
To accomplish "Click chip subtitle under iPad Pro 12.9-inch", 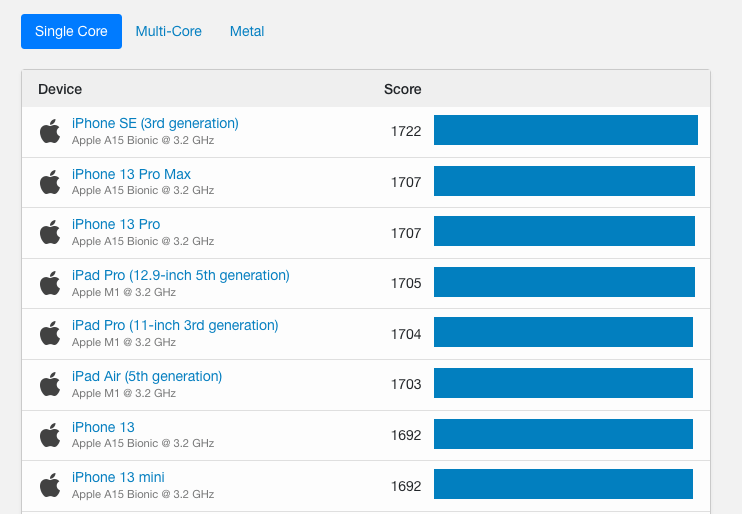I will click(124, 292).
